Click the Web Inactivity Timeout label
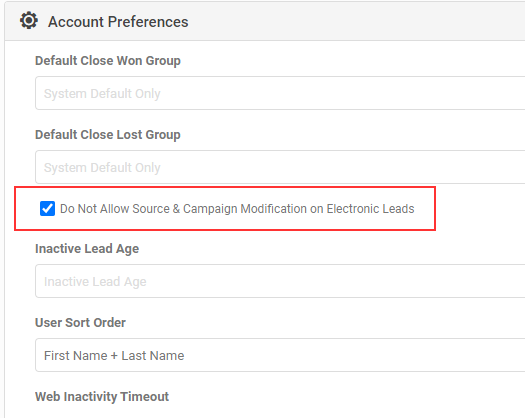 tap(102, 397)
